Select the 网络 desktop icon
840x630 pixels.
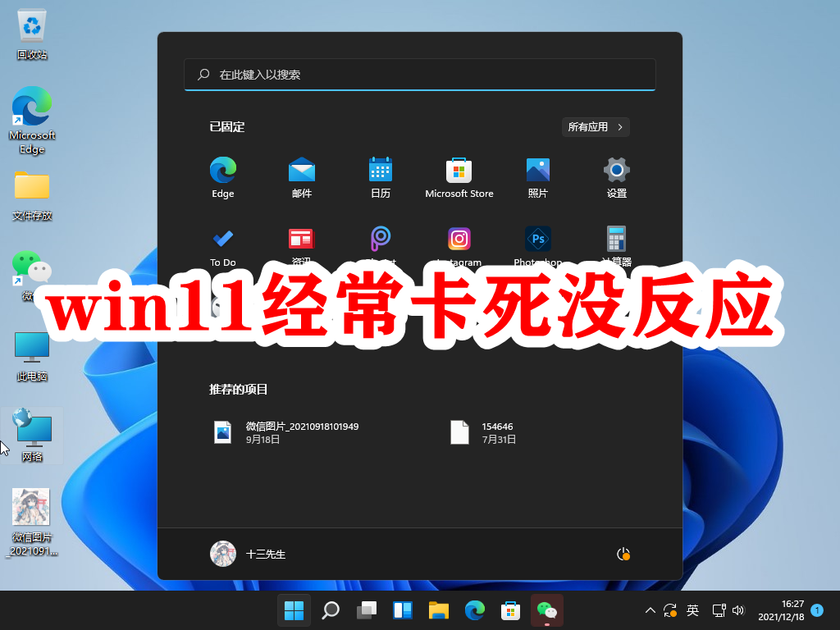(x=32, y=436)
